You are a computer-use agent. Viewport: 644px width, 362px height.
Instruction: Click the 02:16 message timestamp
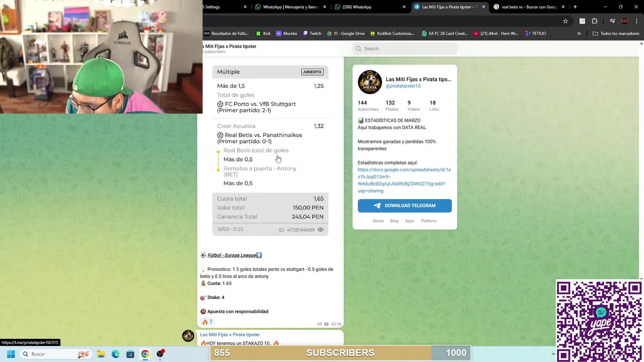coord(336,324)
